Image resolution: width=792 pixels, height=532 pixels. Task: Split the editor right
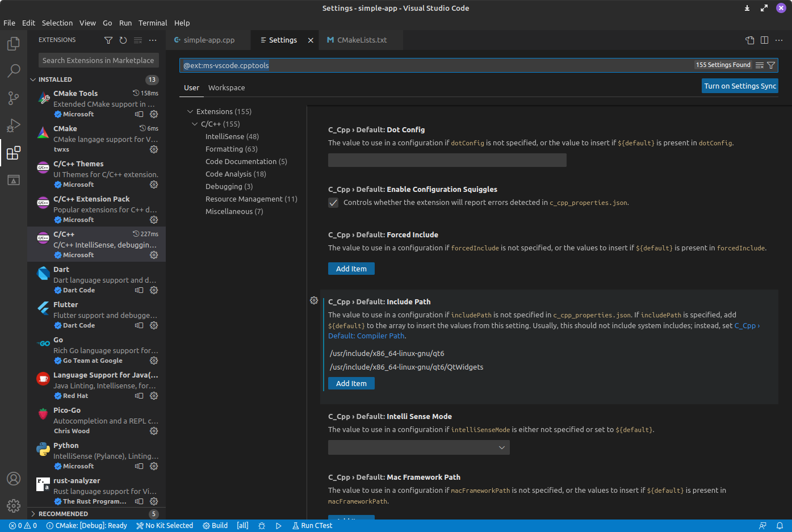point(765,40)
